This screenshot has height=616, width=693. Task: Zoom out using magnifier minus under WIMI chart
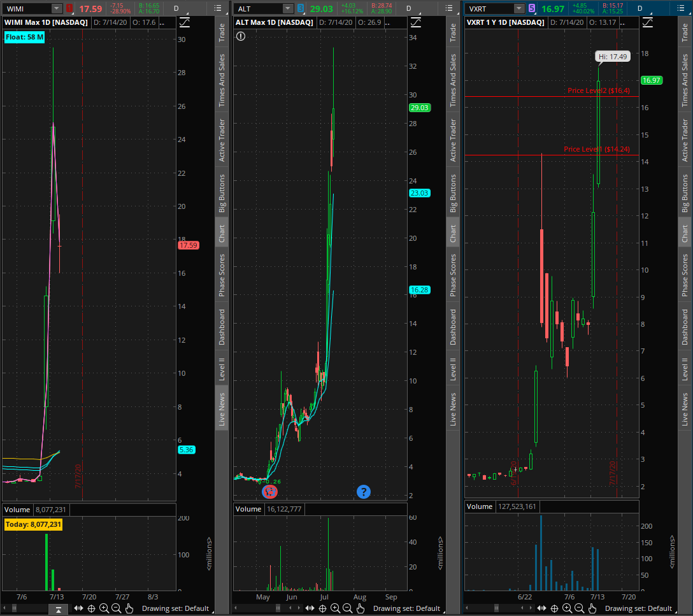coord(116,608)
